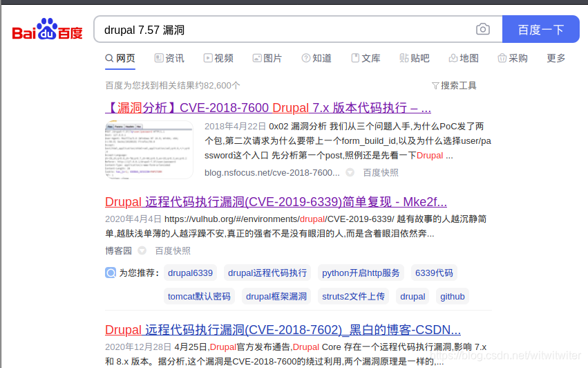The height and width of the screenshot is (368, 588).
Task: Open 百度快照 for the nsfocus result
Action: [x=381, y=173]
